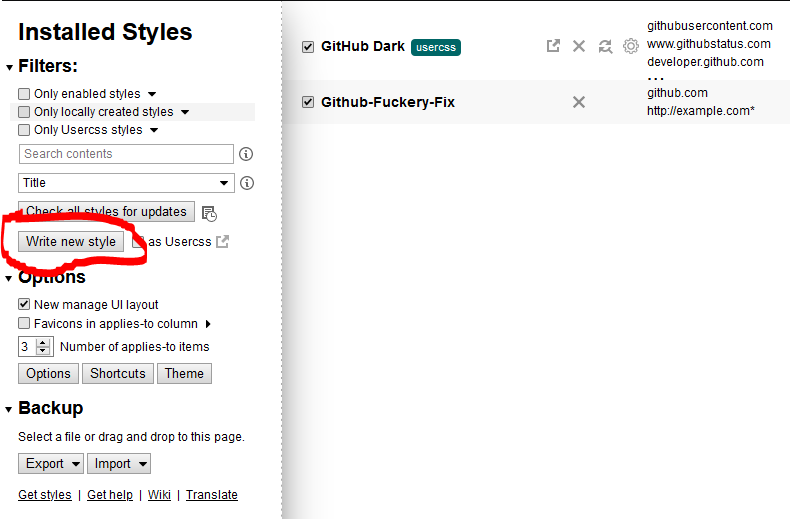
Task: Collapse the Filters section
Action: point(10,67)
